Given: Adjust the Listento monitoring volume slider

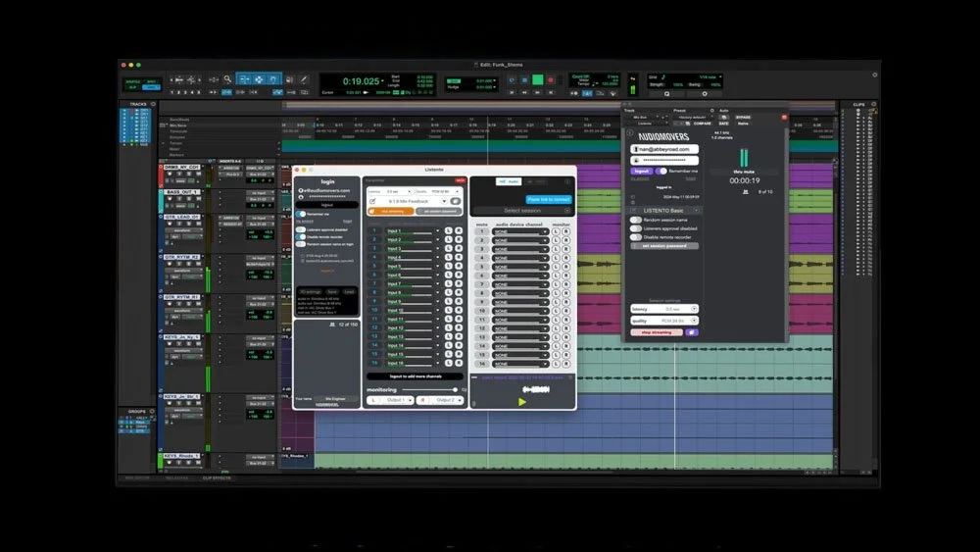Looking at the screenshot, I should click(x=429, y=390).
